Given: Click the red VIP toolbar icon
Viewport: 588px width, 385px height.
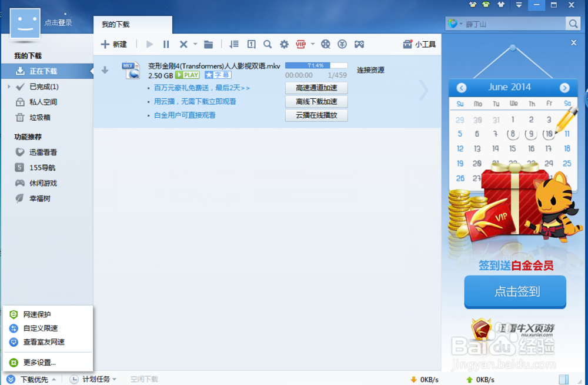Looking at the screenshot, I should 300,44.
